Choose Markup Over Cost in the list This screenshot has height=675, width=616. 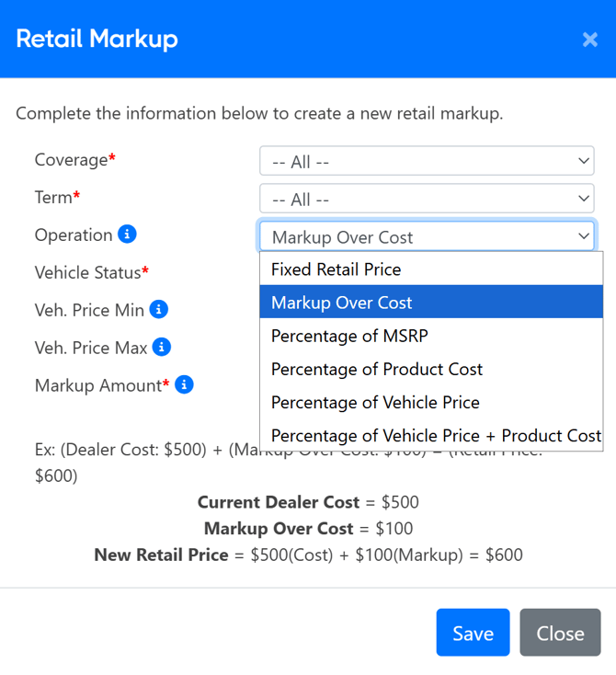[x=342, y=303]
